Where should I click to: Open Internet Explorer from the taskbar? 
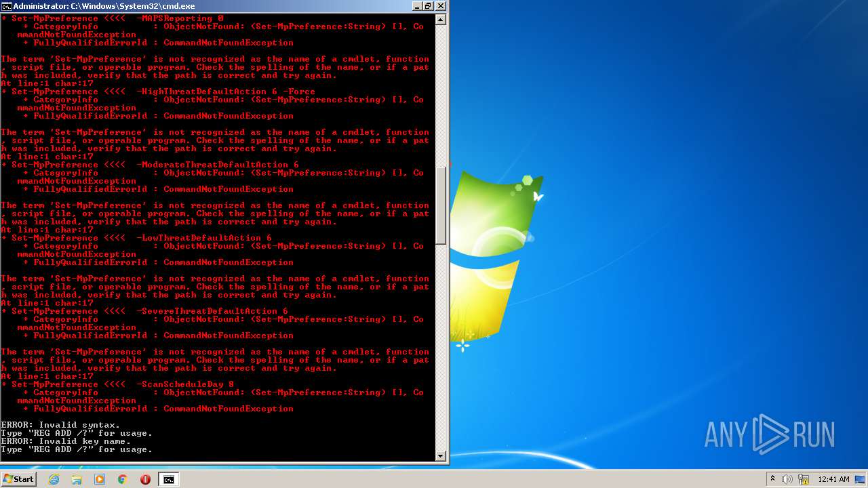point(54,479)
